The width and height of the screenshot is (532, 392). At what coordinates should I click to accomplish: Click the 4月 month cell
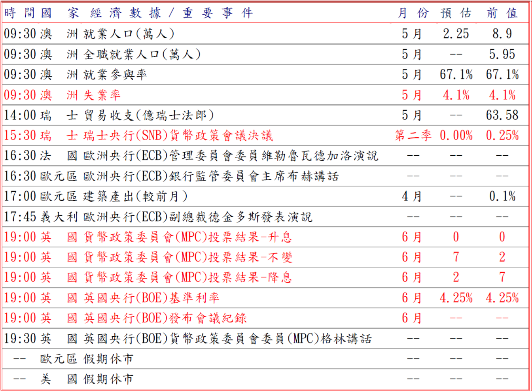click(411, 196)
